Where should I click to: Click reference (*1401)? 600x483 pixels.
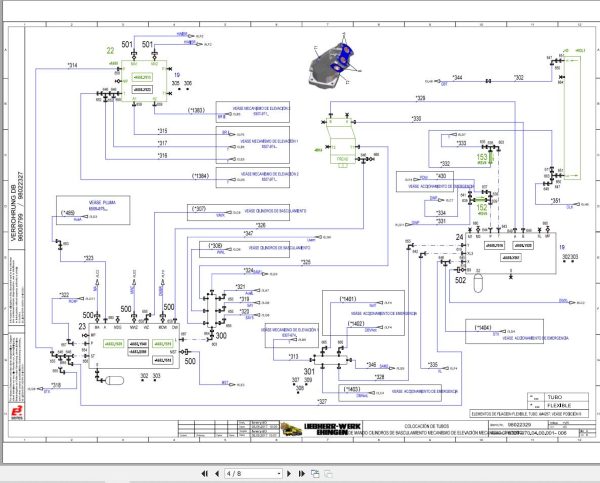click(x=348, y=299)
